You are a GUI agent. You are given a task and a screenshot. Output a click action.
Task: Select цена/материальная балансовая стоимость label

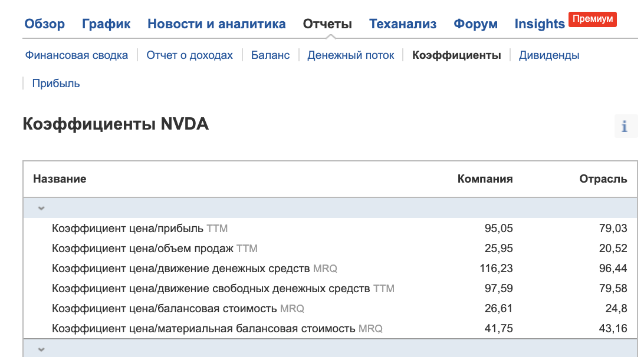coord(217,329)
